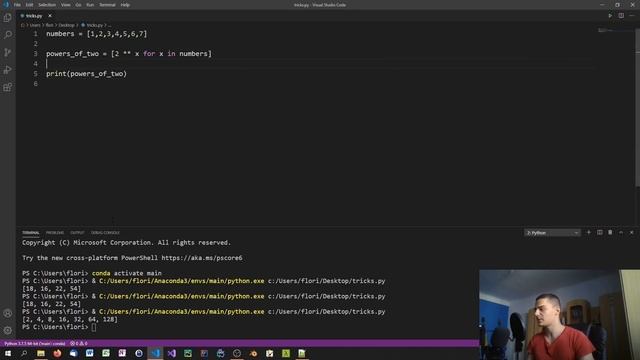Open the Run menu
640x360 pixels.
[90, 5]
